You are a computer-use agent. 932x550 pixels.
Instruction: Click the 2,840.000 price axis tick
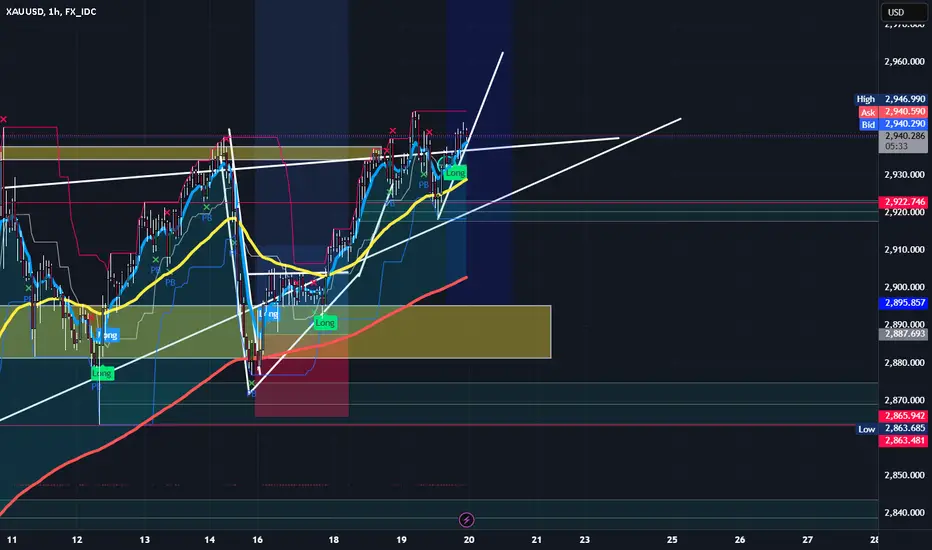tap(904, 513)
